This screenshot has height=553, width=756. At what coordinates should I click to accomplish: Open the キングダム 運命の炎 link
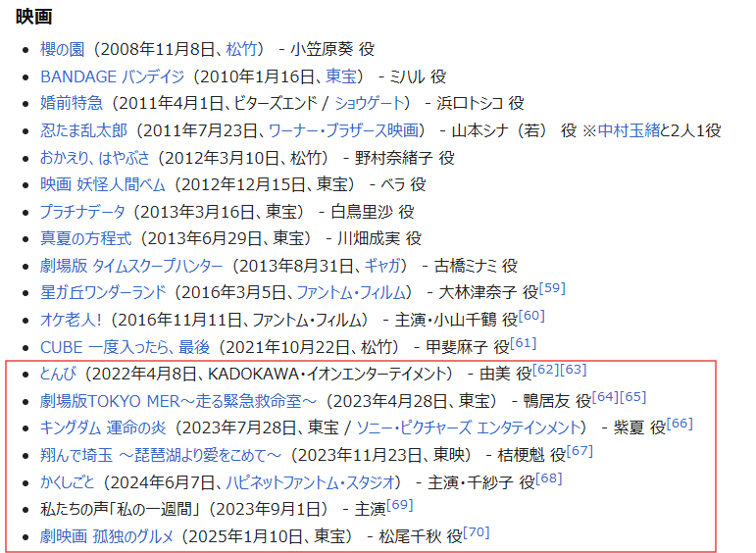(103, 428)
